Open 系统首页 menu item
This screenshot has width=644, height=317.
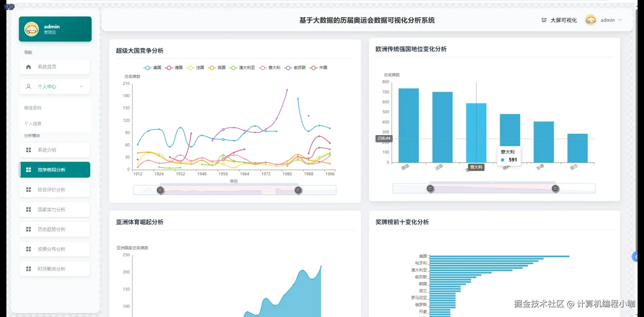click(x=55, y=67)
